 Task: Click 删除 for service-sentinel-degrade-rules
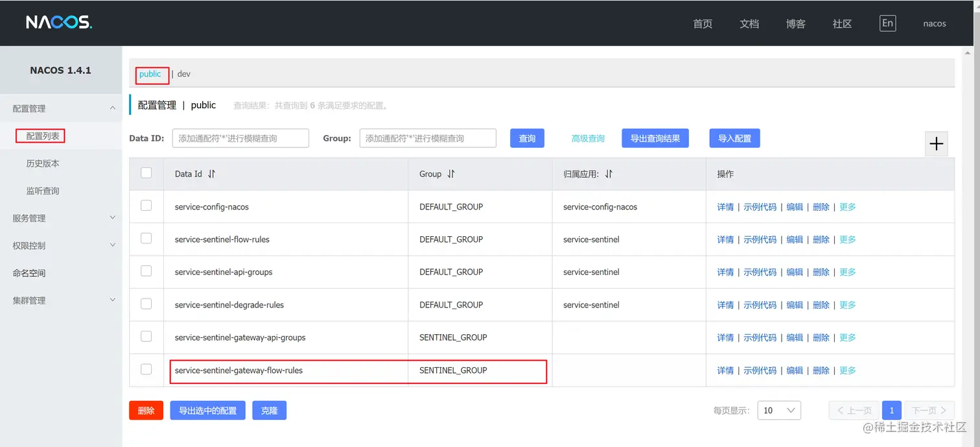tap(821, 305)
